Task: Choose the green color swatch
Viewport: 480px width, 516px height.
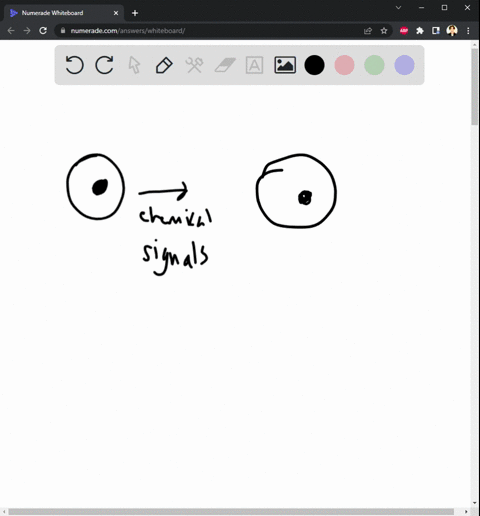Action: [x=374, y=65]
